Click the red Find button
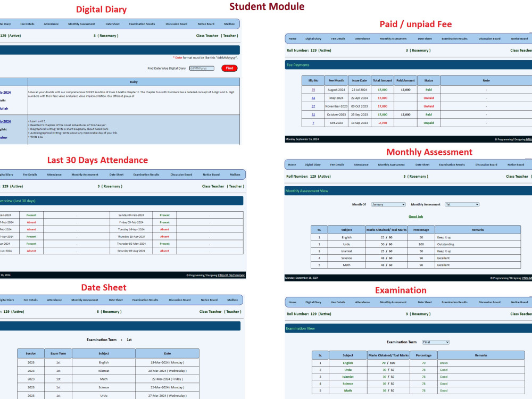Viewport: 532px width, 399px height. [229, 68]
